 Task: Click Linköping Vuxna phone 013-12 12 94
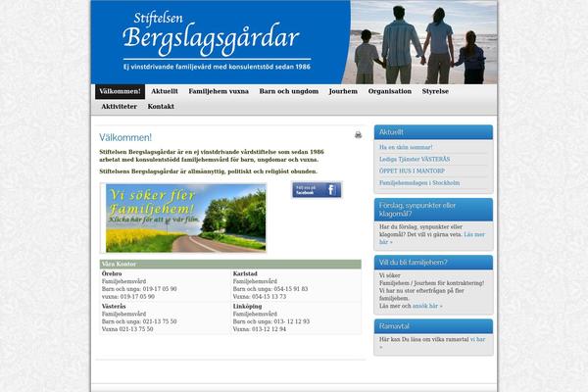pos(260,329)
